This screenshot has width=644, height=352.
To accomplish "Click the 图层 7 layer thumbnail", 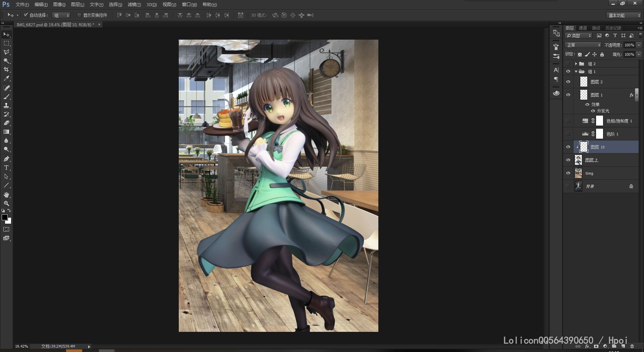I will [x=578, y=160].
